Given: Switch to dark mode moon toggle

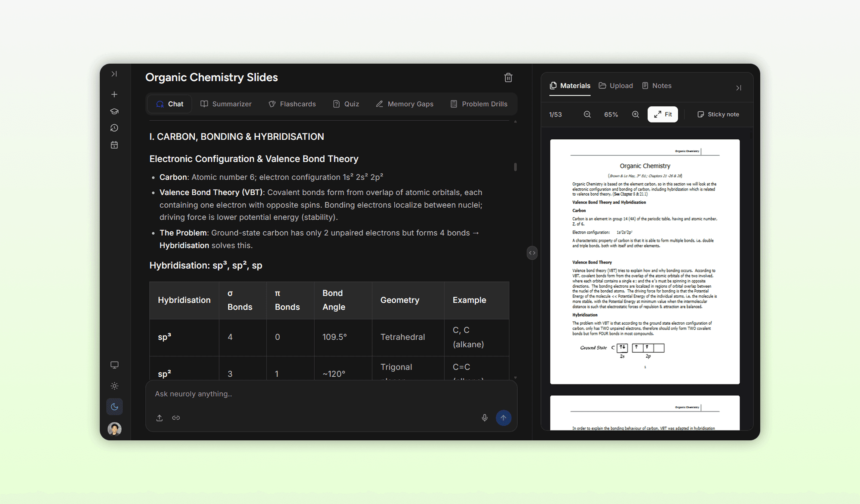Looking at the screenshot, I should pyautogui.click(x=114, y=407).
